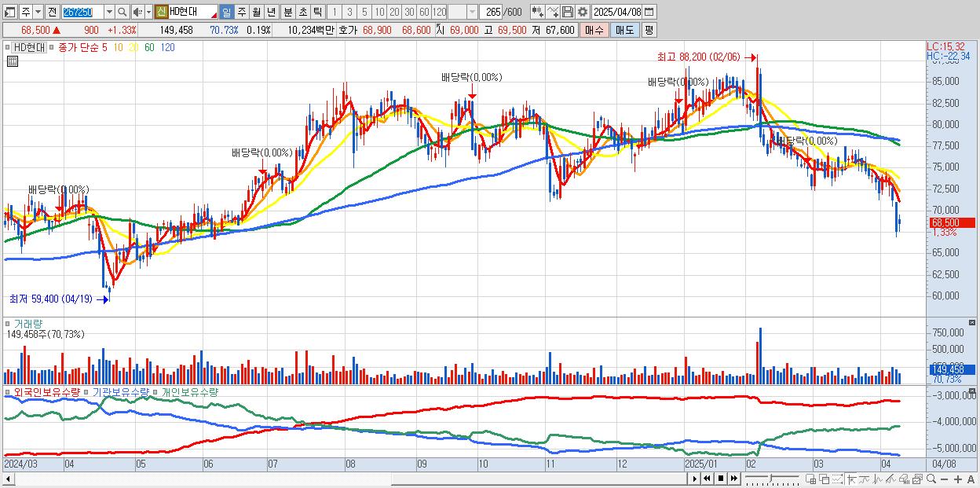Image resolution: width=980 pixels, height=488 pixels.
Task: Click the trend line drawing icon in bottom toolbar
Action: click(865, 479)
